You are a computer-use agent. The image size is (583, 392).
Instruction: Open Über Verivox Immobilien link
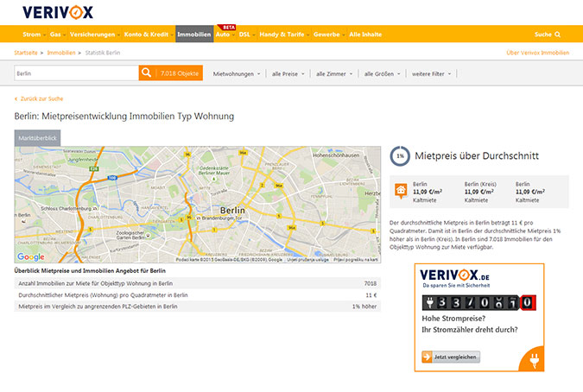[x=537, y=53]
